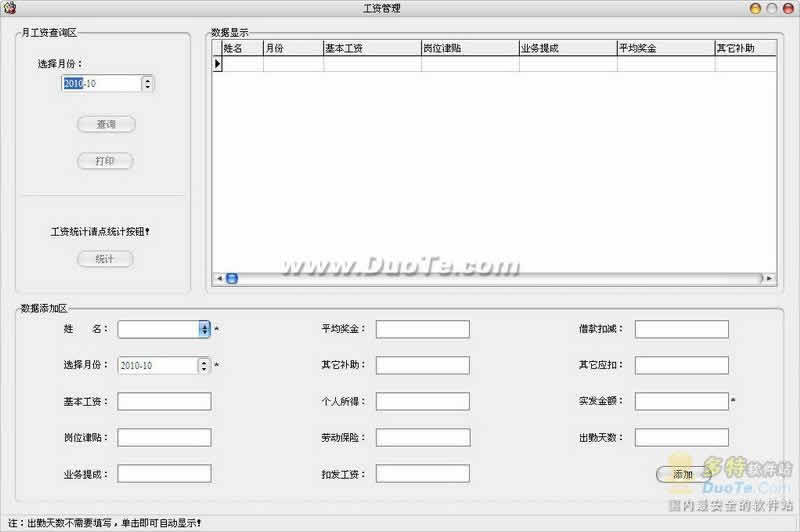Open the 姓名 name dropdown list
800x532 pixels.
pyautogui.click(x=204, y=329)
